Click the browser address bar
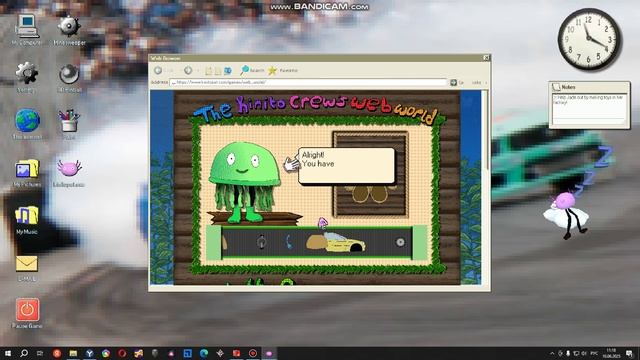 tap(308, 82)
